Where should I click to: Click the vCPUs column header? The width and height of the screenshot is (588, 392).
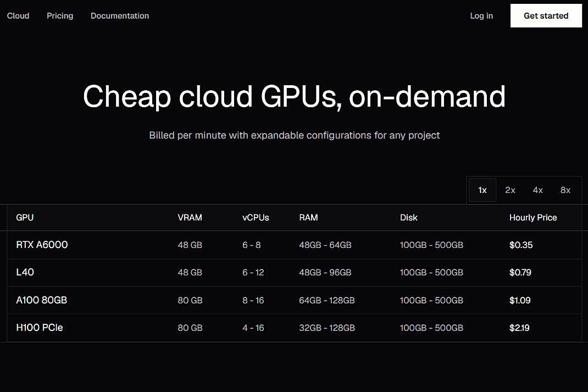[256, 218]
